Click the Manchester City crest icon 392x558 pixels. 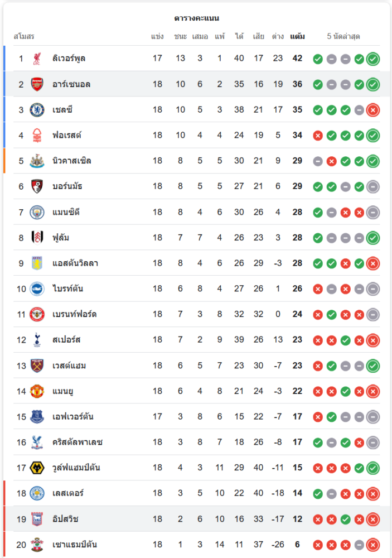(37, 212)
